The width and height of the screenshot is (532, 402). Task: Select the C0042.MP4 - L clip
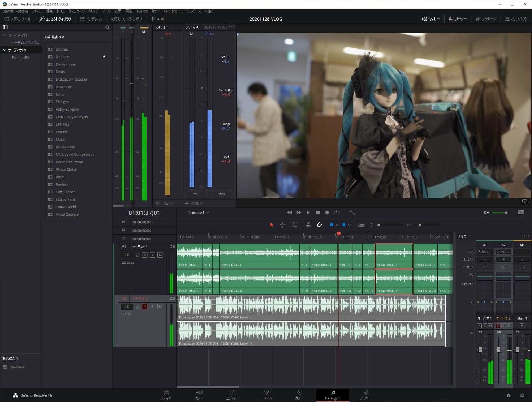394,256
